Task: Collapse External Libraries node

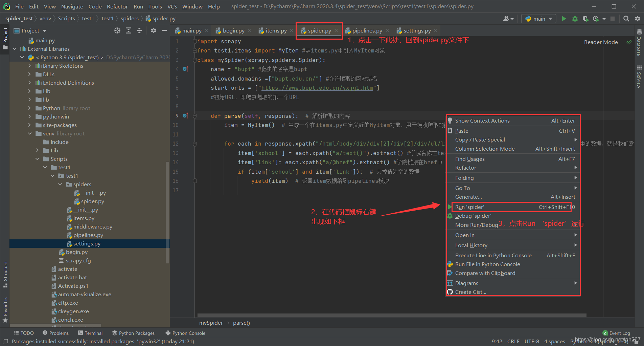Action: tap(15, 49)
